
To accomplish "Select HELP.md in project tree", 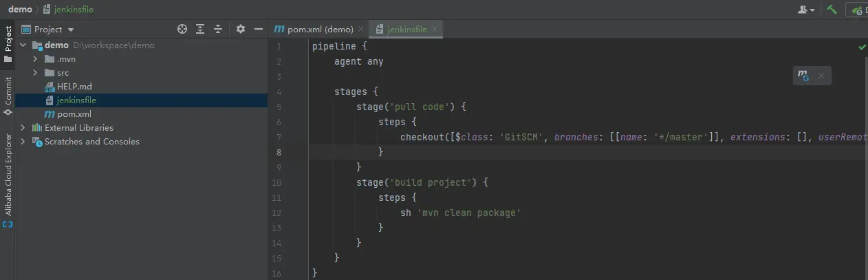I will pos(74,87).
